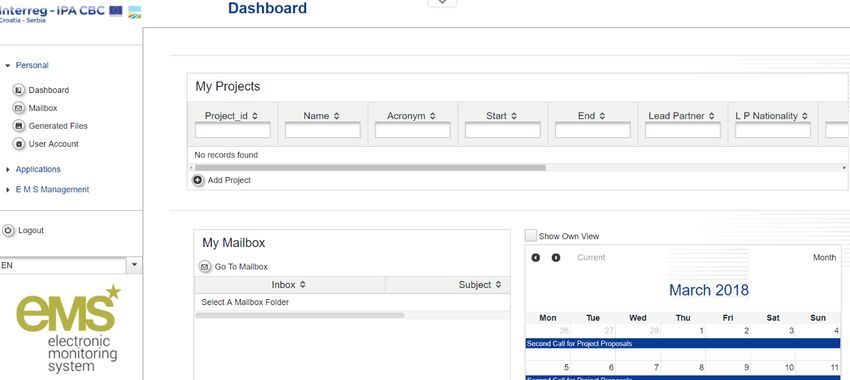Image resolution: width=850 pixels, height=380 pixels.
Task: Open the Mailbox menu item
Action: coord(43,108)
